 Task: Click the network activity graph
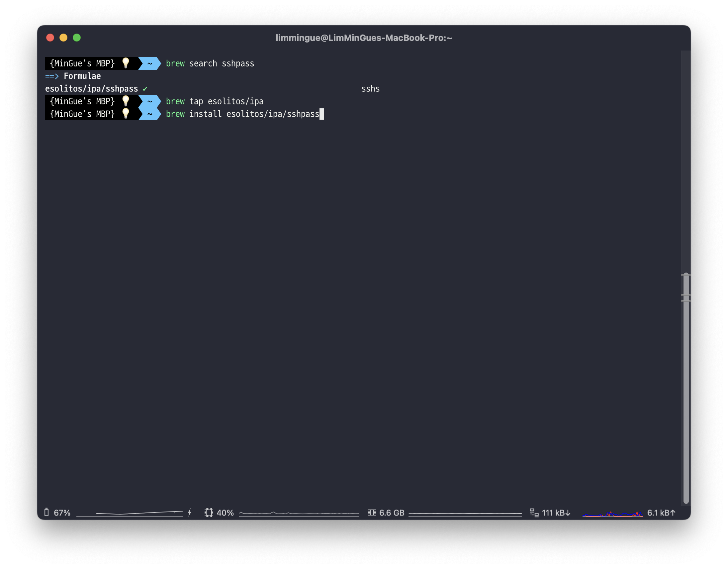612,513
